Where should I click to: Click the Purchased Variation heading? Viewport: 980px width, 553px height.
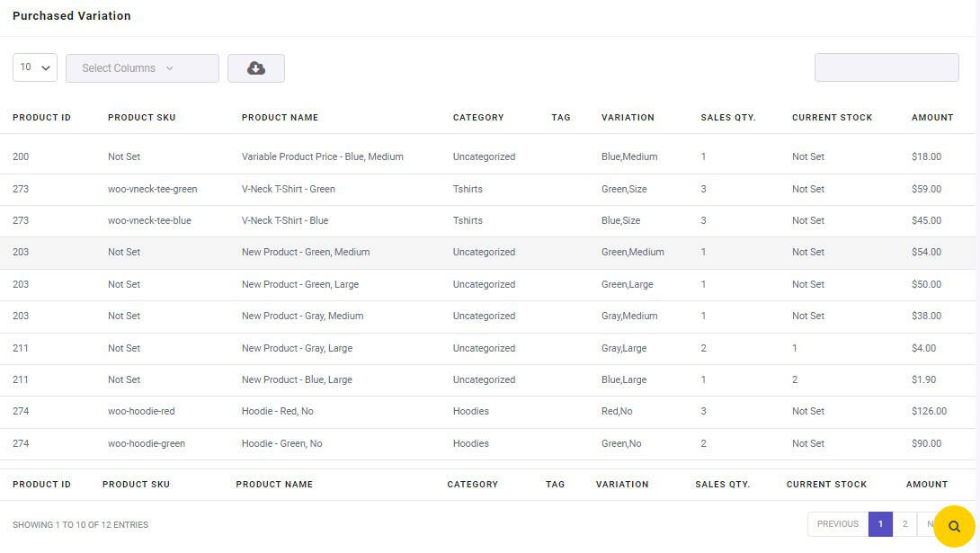tap(71, 15)
